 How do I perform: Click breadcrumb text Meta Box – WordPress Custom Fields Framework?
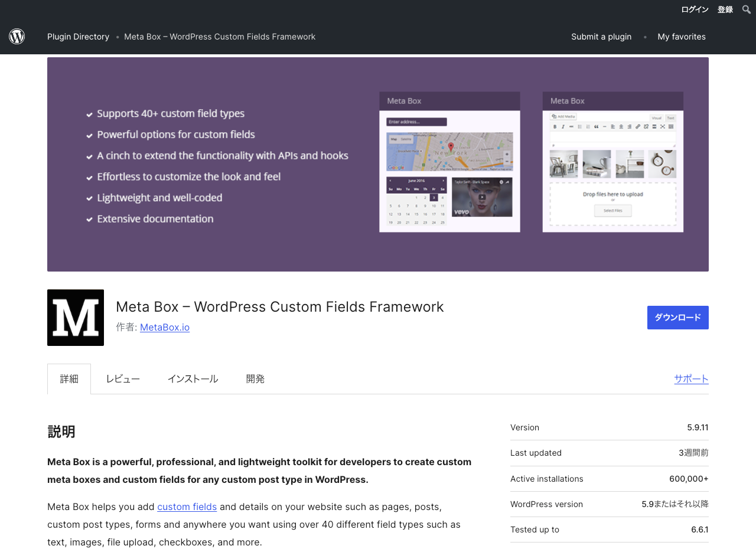[220, 37]
